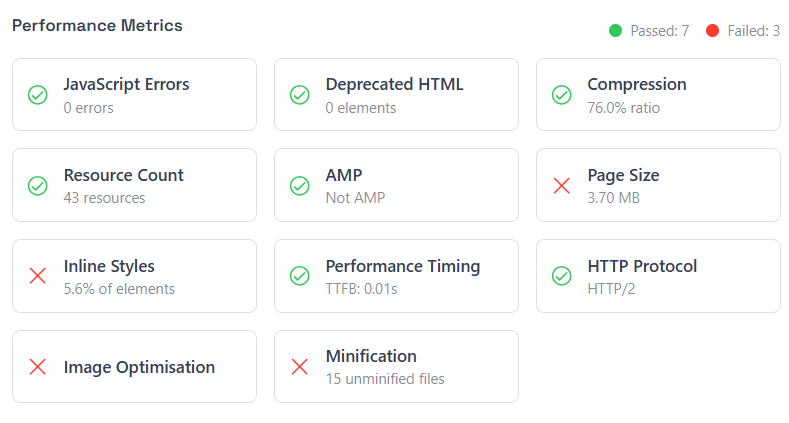Click the Performance Timing check icon
The height and width of the screenshot is (423, 789).
[299, 276]
